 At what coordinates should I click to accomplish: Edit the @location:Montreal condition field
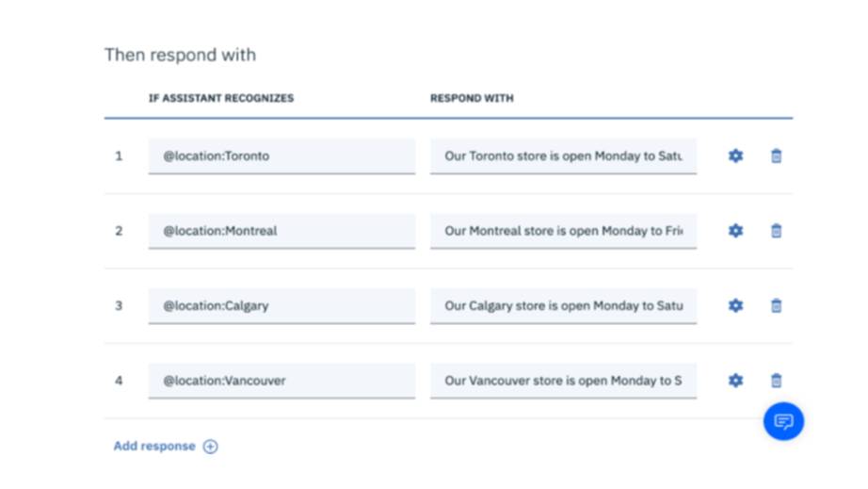click(281, 231)
